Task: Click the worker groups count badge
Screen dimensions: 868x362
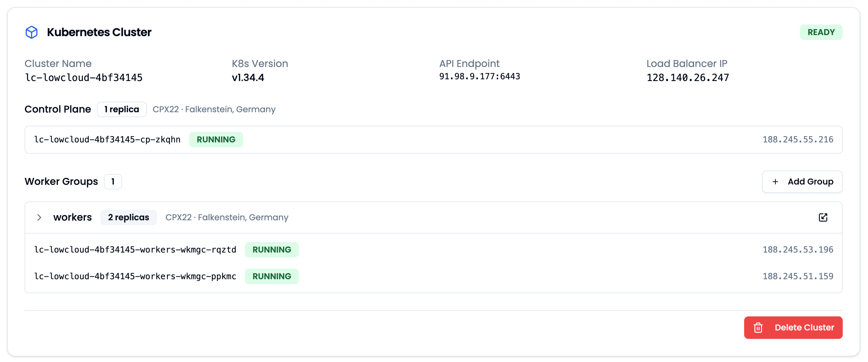Action: pyautogui.click(x=113, y=182)
